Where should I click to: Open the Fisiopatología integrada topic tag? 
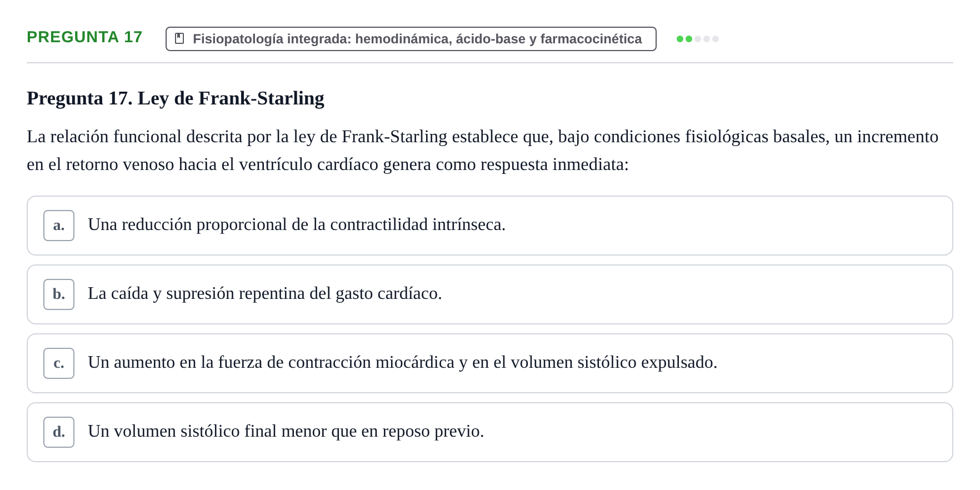(x=411, y=39)
